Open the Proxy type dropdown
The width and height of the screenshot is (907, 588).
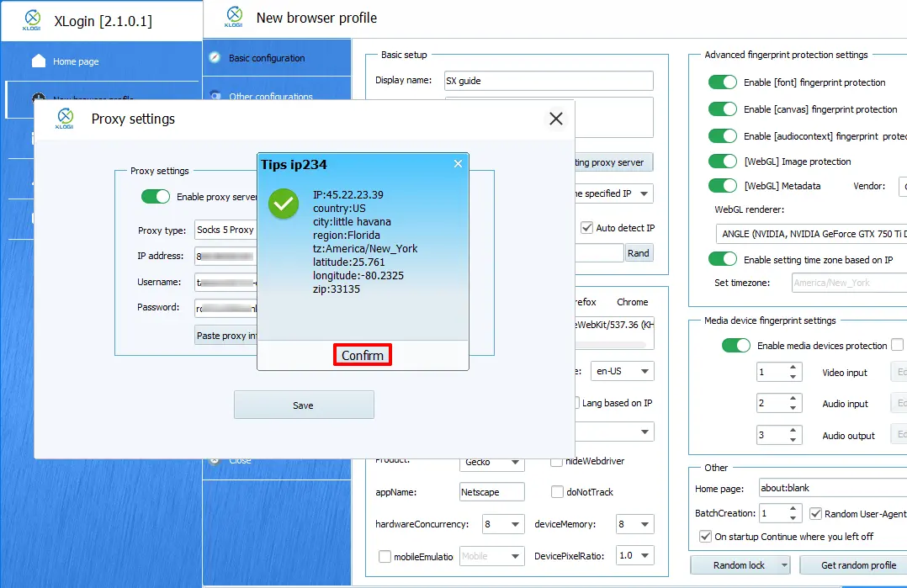[x=225, y=230]
